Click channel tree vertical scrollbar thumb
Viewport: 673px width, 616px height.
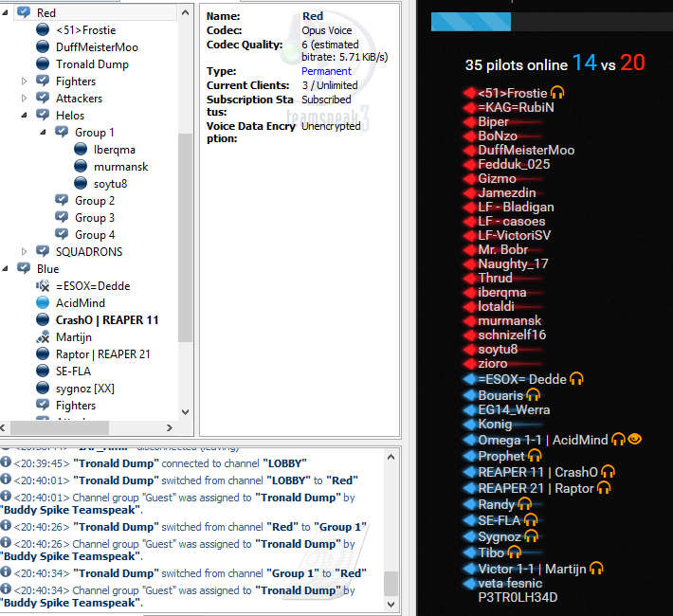(x=186, y=237)
